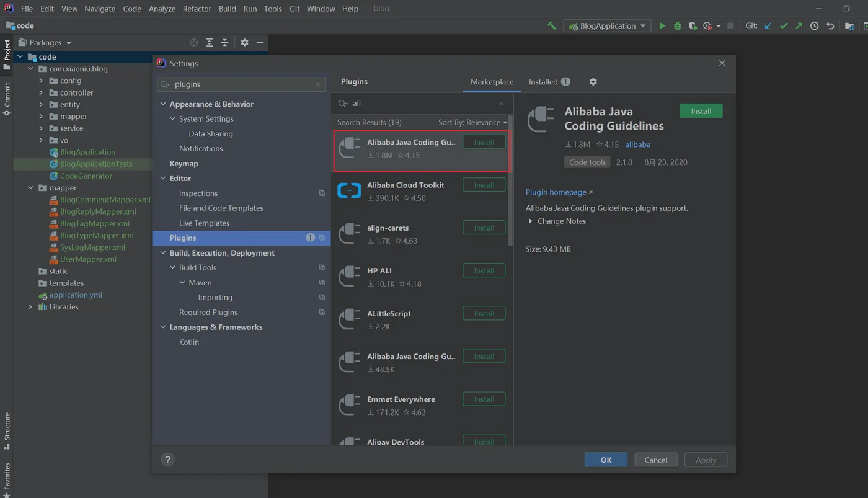Open Git history clock icon
This screenshot has width=868, height=498.
coord(815,26)
